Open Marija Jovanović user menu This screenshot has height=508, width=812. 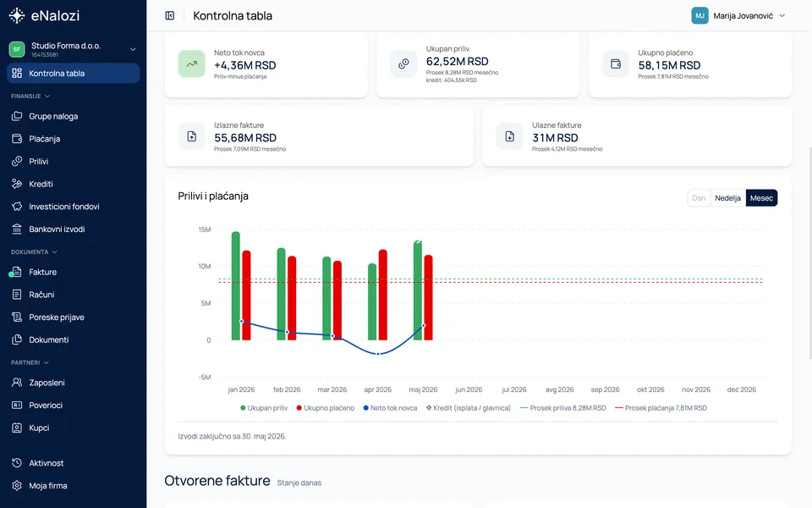click(x=739, y=15)
